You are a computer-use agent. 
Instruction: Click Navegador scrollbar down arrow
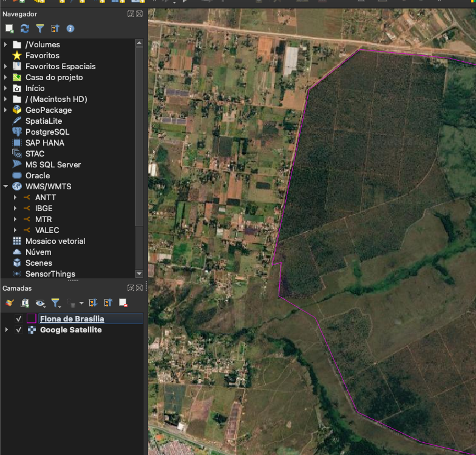139,274
